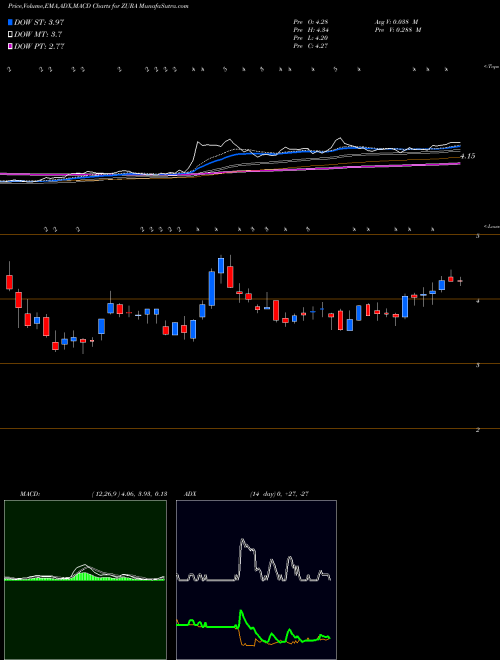This screenshot has height=660, width=500.
Task: Click the 'Pre H: 4.34' value
Action: click(311, 30)
